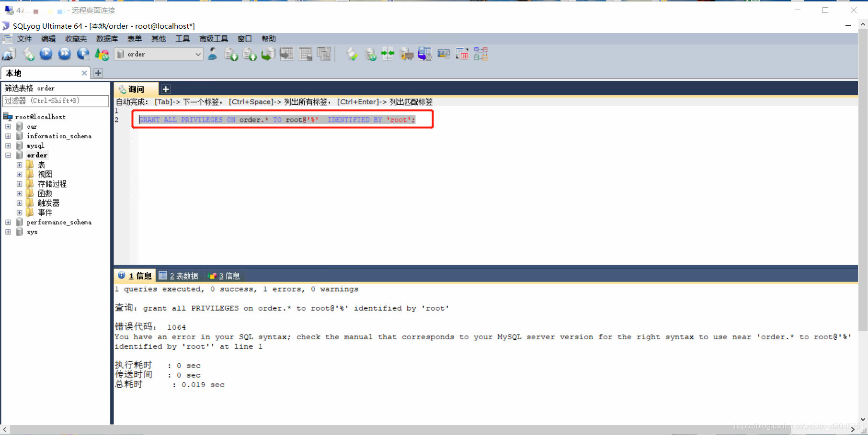
Task: Select the sys database in tree
Action: coord(32,232)
